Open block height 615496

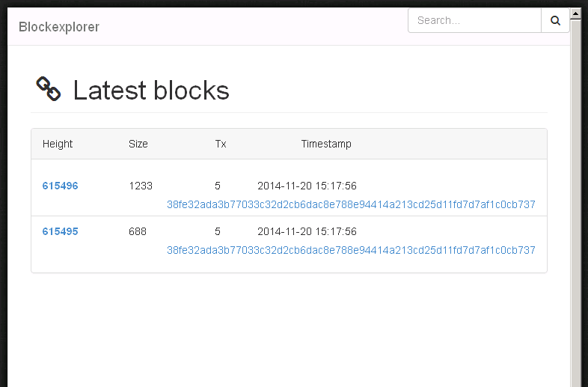pyautogui.click(x=60, y=186)
